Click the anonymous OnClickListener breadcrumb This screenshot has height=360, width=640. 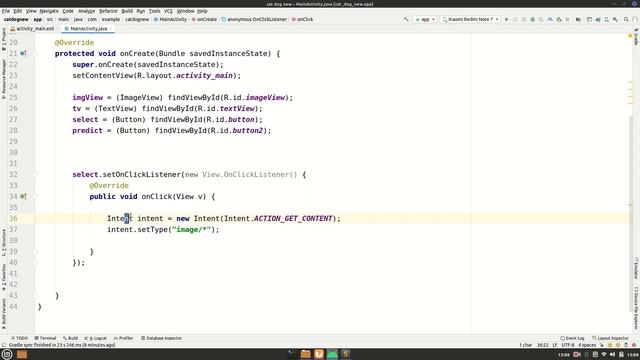254,19
